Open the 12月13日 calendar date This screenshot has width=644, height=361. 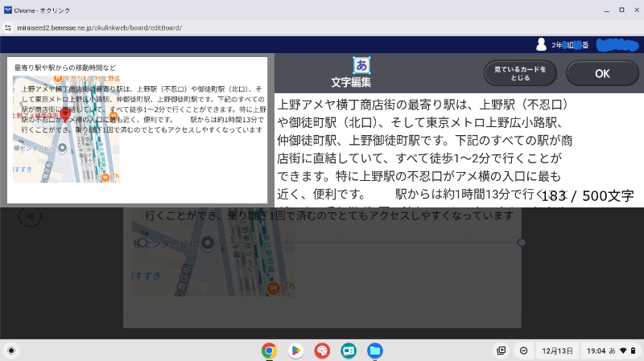[557, 351]
